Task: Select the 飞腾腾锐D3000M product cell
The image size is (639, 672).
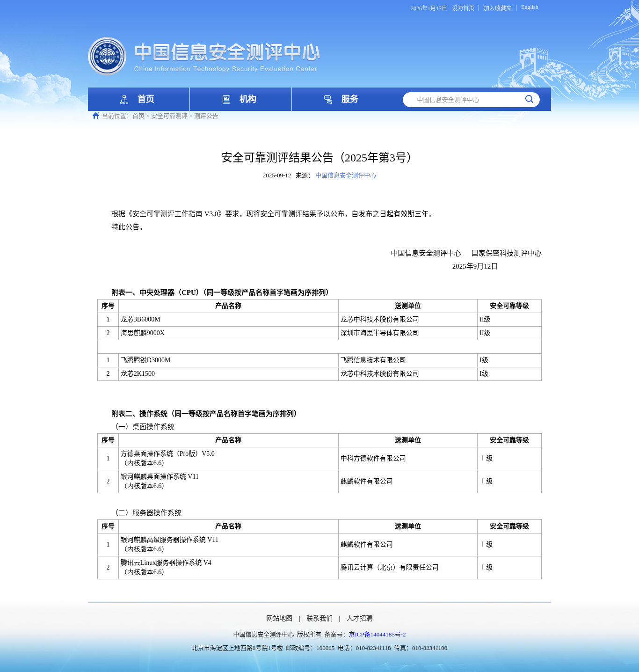Action: tap(228, 360)
